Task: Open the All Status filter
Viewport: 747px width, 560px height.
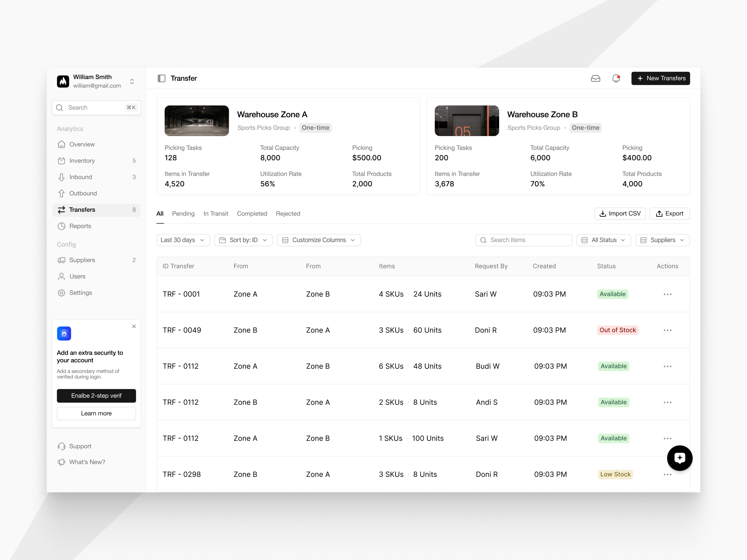Action: click(603, 240)
